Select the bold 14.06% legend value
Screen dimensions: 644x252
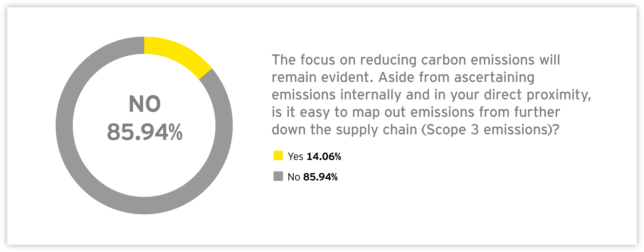324,157
